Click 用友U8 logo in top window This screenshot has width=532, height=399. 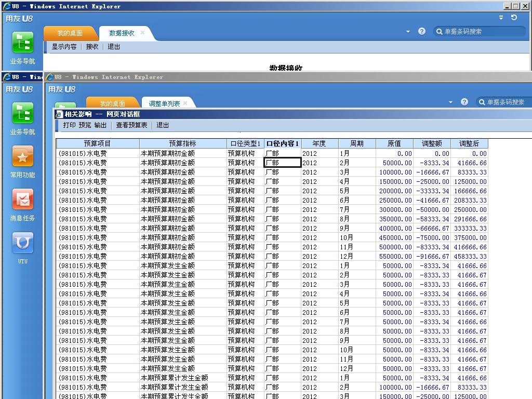pos(19,19)
